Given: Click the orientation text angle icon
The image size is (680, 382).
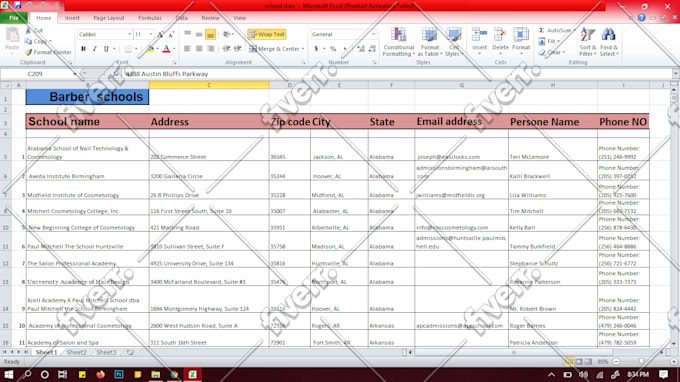Looking at the screenshot, I should 226,34.
